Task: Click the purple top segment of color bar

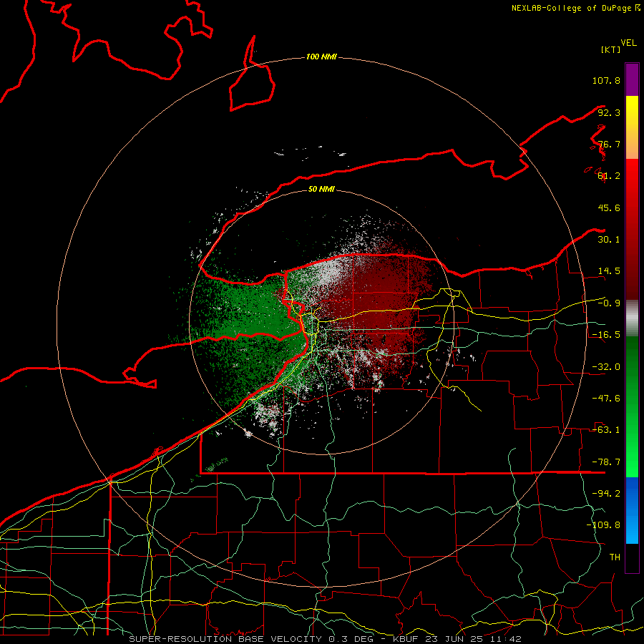Action: 632,79
